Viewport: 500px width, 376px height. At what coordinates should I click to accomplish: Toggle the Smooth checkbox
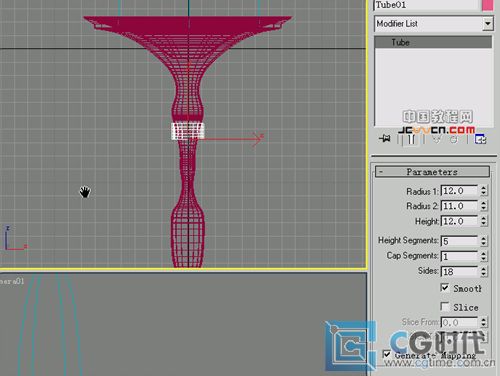(x=445, y=288)
